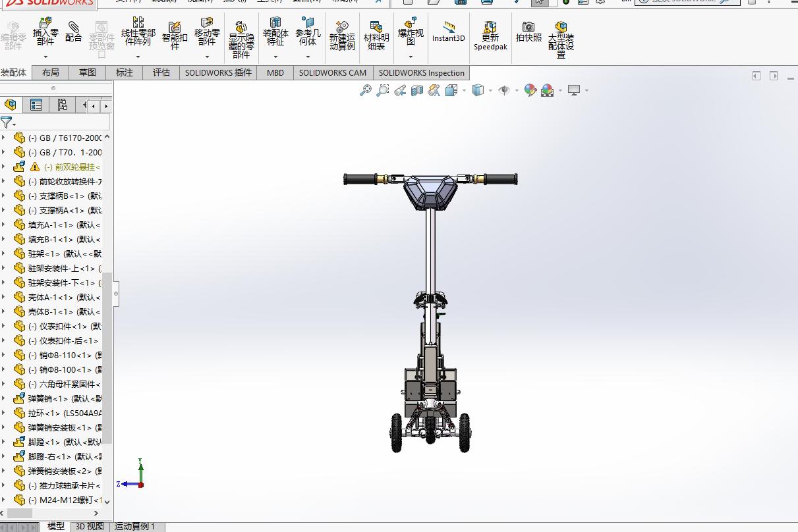Switch to the 草图 (Sketch) tab
The height and width of the screenshot is (532, 798).
pos(87,72)
